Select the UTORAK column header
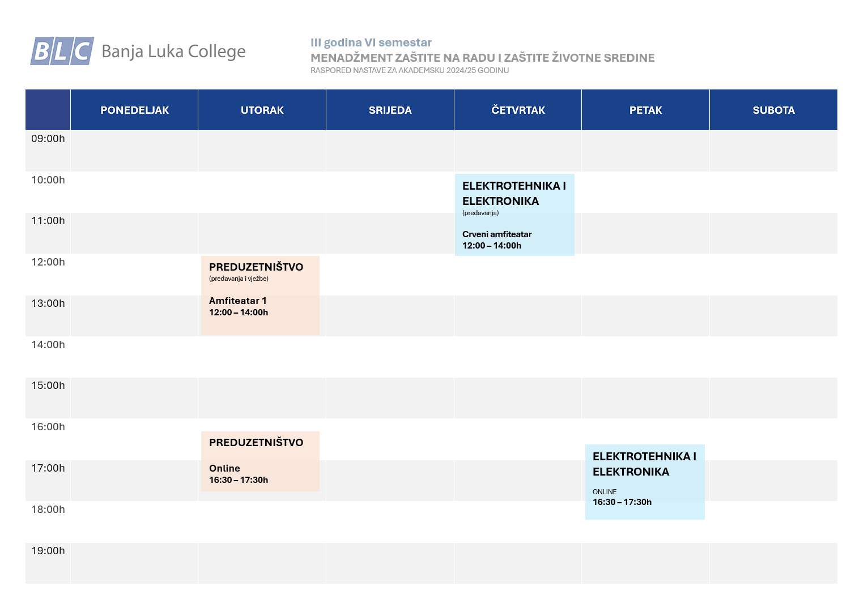This screenshot has width=868, height=612. 262,110
